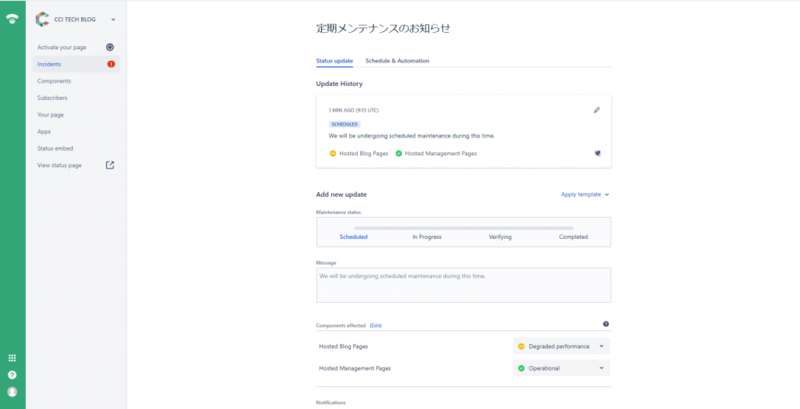Viewport: 800px width, 409px height.
Task: Click the CCI TECH BLOG logo icon
Action: [x=42, y=19]
